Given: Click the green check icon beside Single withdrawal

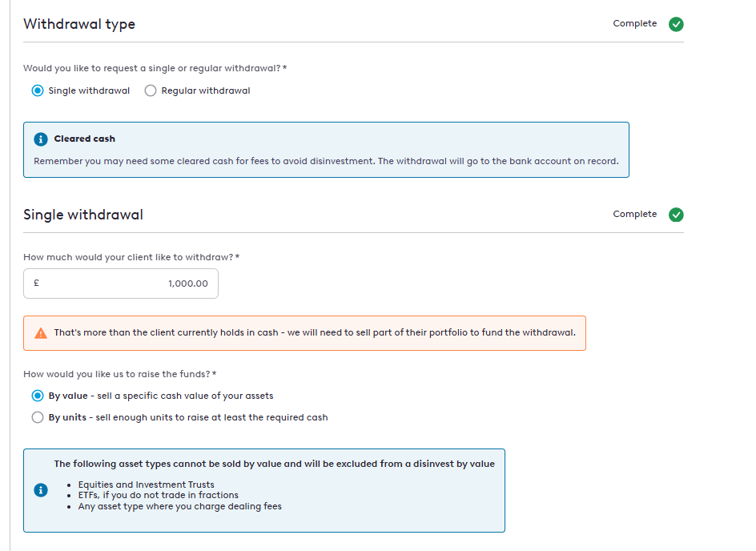Looking at the screenshot, I should click(x=676, y=215).
